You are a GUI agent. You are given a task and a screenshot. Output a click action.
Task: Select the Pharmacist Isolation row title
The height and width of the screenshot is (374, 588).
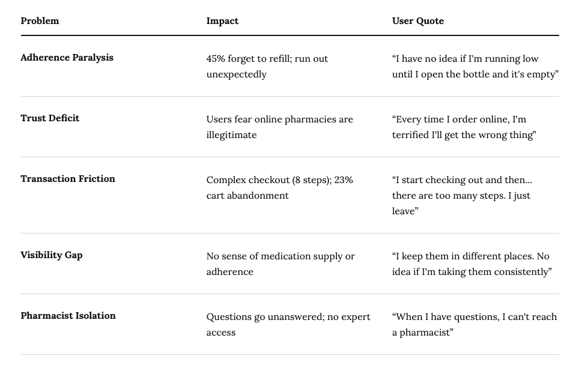[68, 316]
